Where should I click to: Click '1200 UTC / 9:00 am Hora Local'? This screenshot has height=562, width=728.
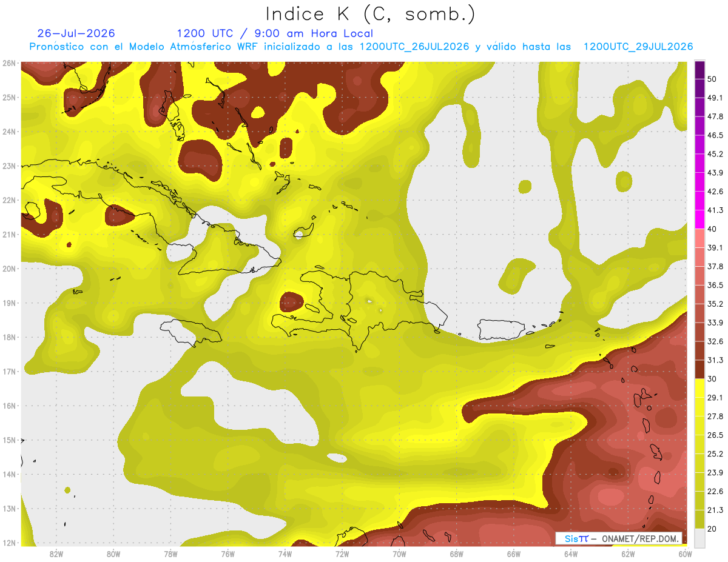275,33
